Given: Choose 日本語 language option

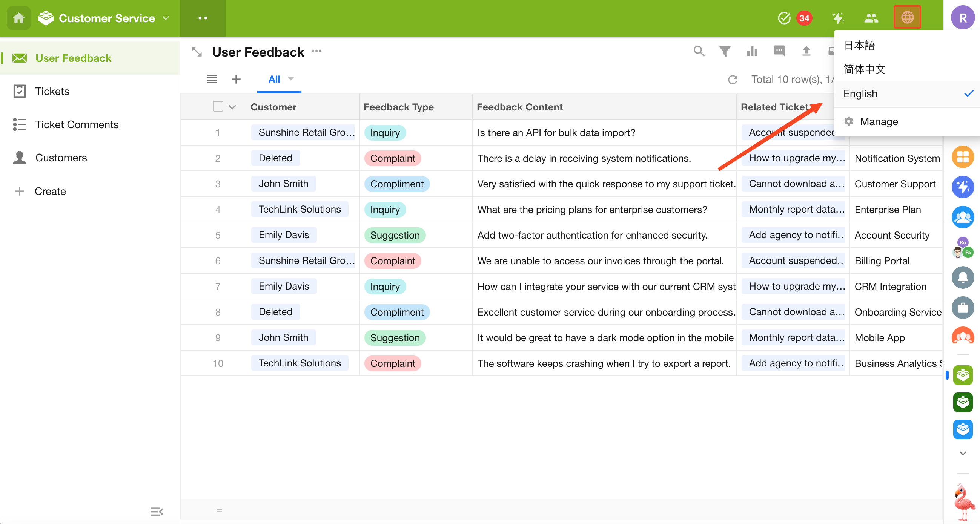Looking at the screenshot, I should tap(859, 45).
